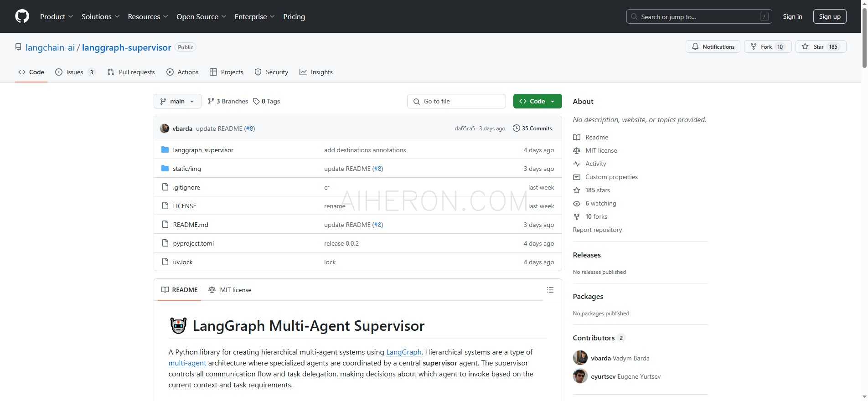
Task: Open 'add destinations annotations' commit message
Action: point(365,150)
